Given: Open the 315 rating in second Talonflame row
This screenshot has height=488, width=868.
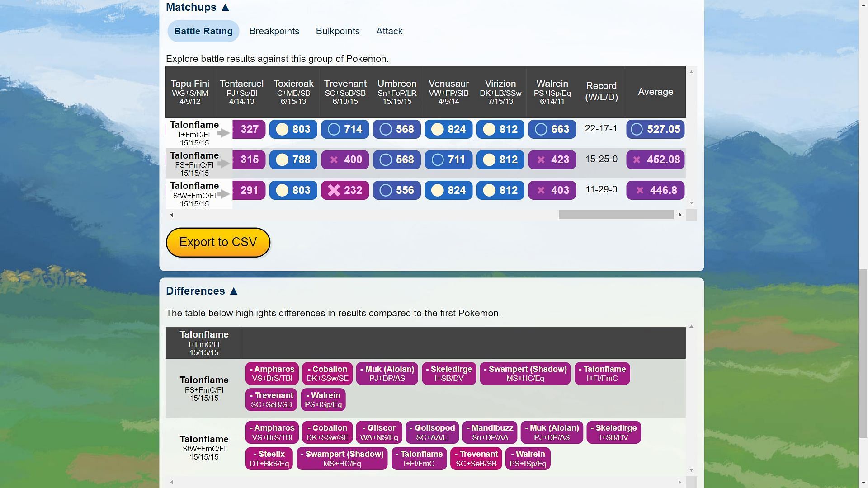Looking at the screenshot, I should [x=249, y=160].
